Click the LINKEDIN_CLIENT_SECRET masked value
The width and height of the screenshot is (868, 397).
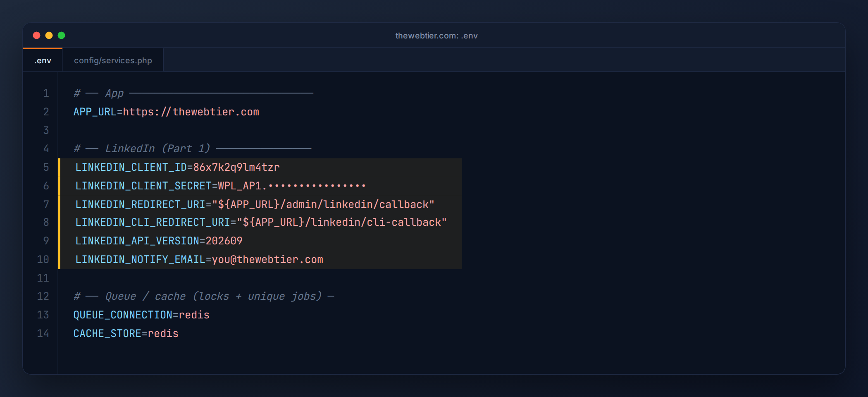[x=292, y=186]
